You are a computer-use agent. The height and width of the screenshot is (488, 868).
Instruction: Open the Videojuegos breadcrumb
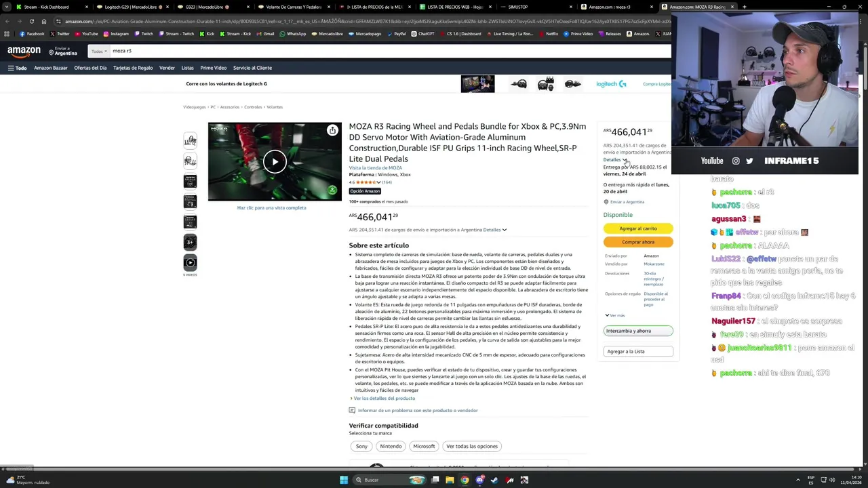tap(194, 107)
